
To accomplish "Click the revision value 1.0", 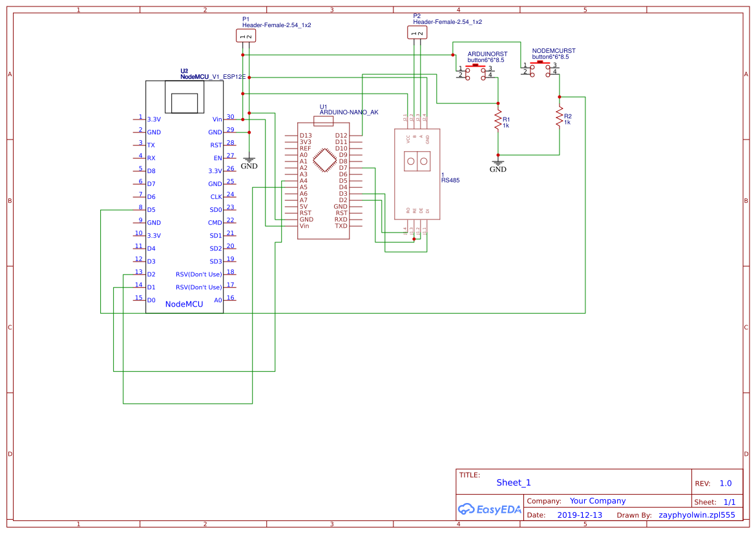I will (x=726, y=482).
